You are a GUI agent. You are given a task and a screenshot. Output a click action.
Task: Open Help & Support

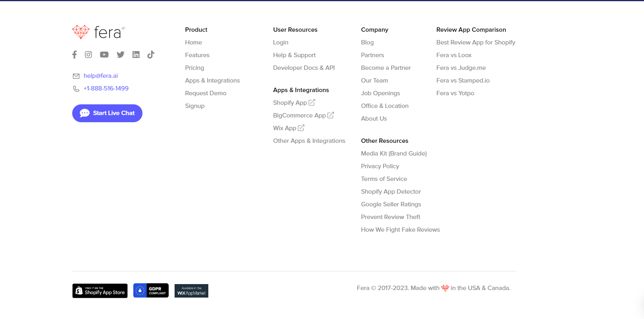pyautogui.click(x=294, y=55)
